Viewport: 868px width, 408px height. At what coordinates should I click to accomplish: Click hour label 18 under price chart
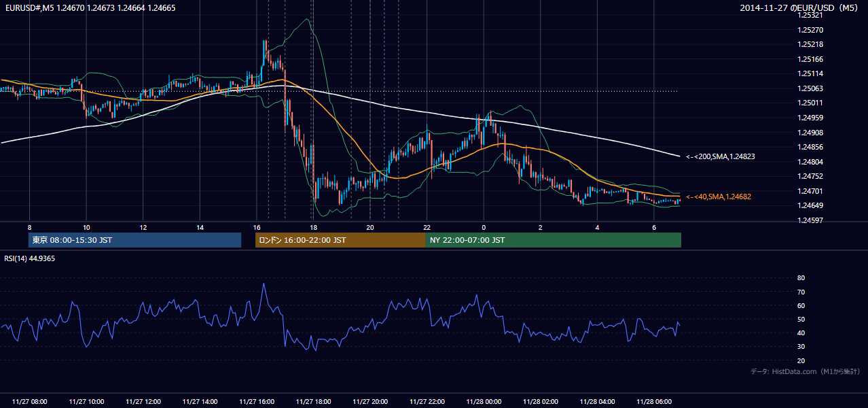point(313,227)
